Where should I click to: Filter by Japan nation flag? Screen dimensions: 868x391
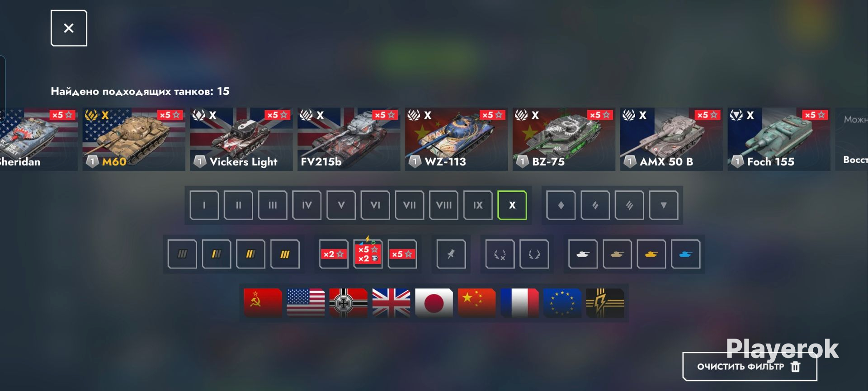434,303
